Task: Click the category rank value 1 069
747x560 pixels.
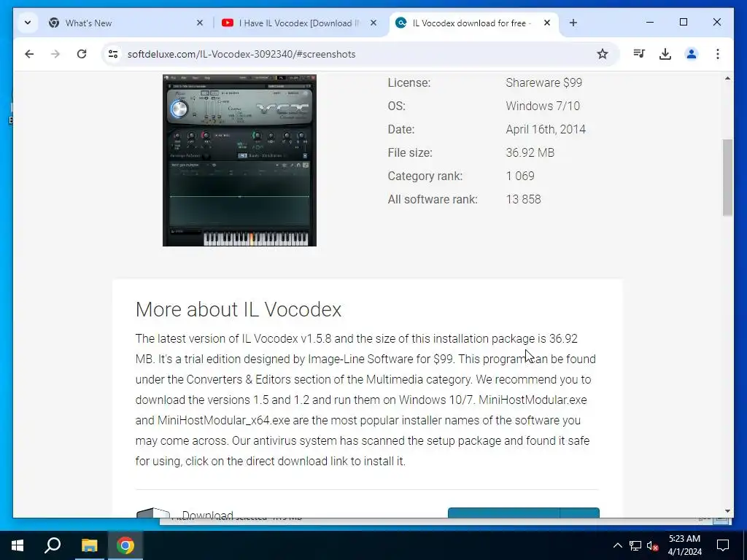Action: click(519, 176)
